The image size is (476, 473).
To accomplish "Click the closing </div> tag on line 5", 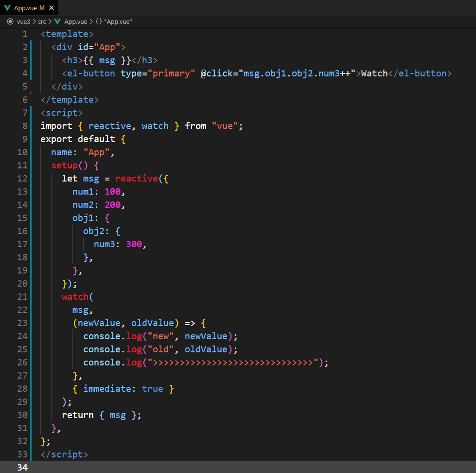I will point(67,87).
